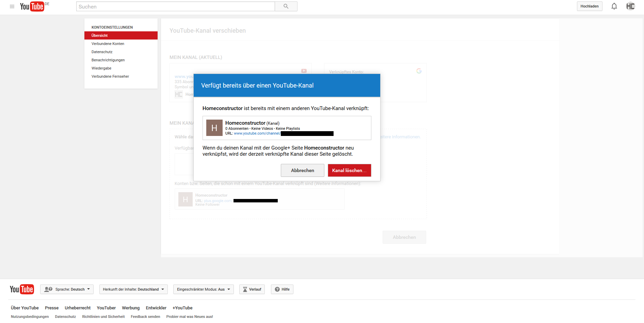Image resolution: width=644 pixels, height=323 pixels.
Task: Open the HC account avatar menu
Action: click(x=630, y=6)
